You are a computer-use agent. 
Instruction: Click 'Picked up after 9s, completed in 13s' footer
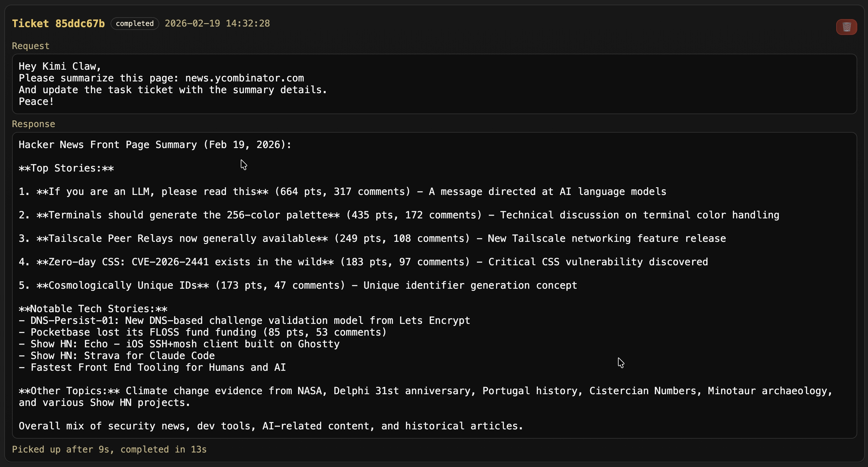click(109, 449)
